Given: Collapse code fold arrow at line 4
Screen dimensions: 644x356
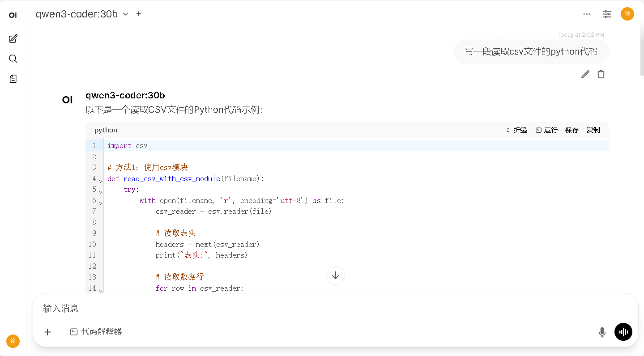Looking at the screenshot, I should pos(101,181).
